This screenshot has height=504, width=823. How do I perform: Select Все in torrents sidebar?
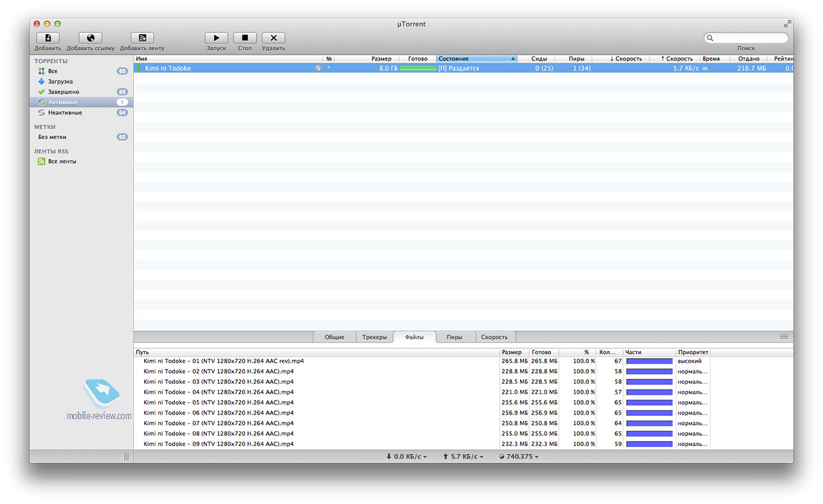click(82, 71)
